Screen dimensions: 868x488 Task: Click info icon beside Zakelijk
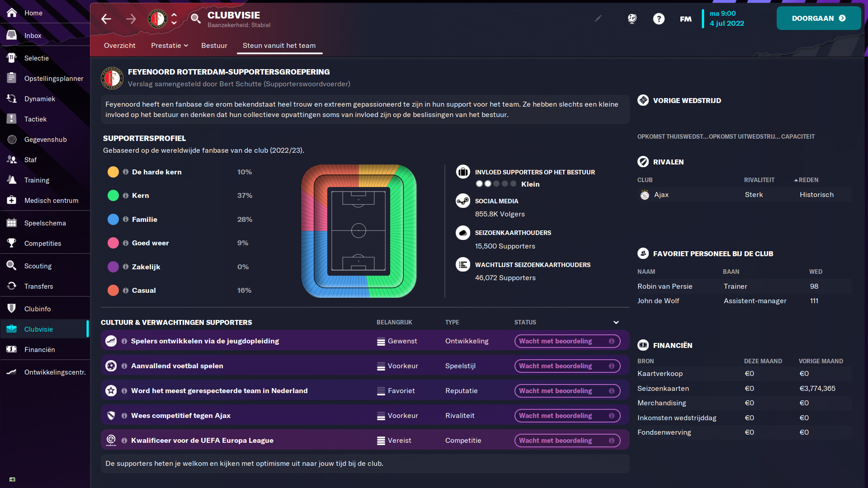click(x=126, y=267)
